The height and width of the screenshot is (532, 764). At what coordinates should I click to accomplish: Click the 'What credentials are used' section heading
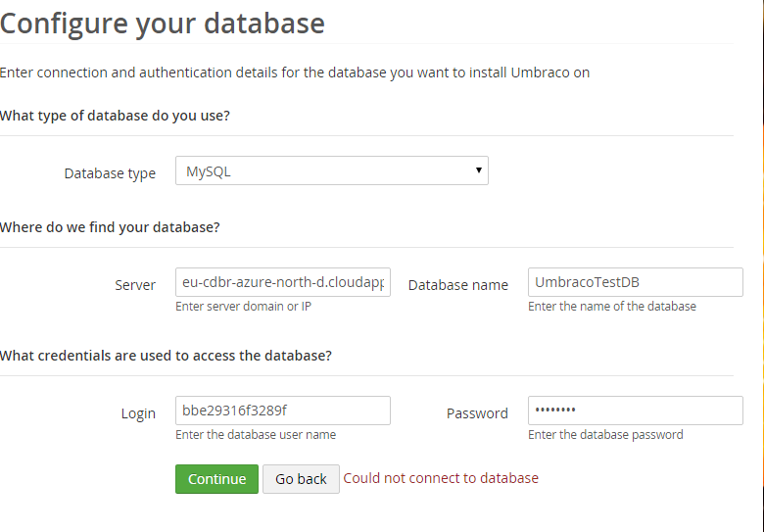pyautogui.click(x=166, y=356)
